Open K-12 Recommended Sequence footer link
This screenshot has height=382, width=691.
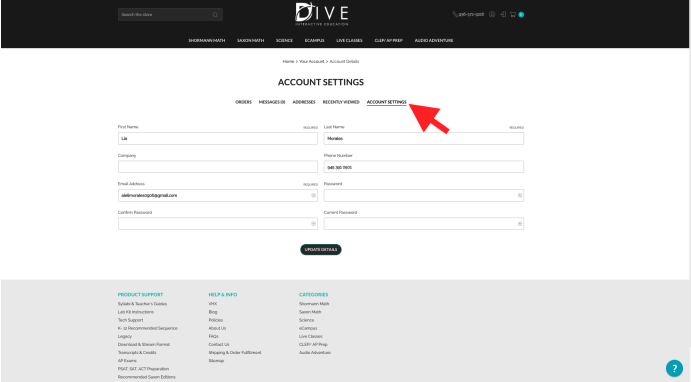tap(148, 328)
